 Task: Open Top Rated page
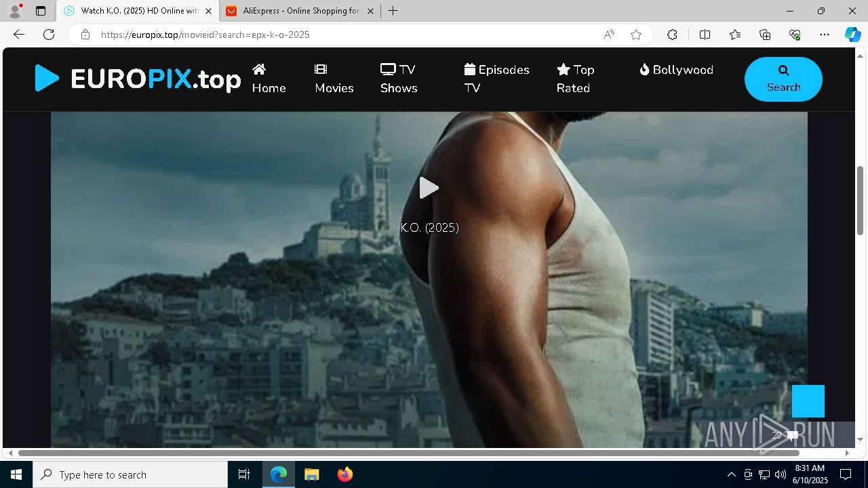[575, 79]
